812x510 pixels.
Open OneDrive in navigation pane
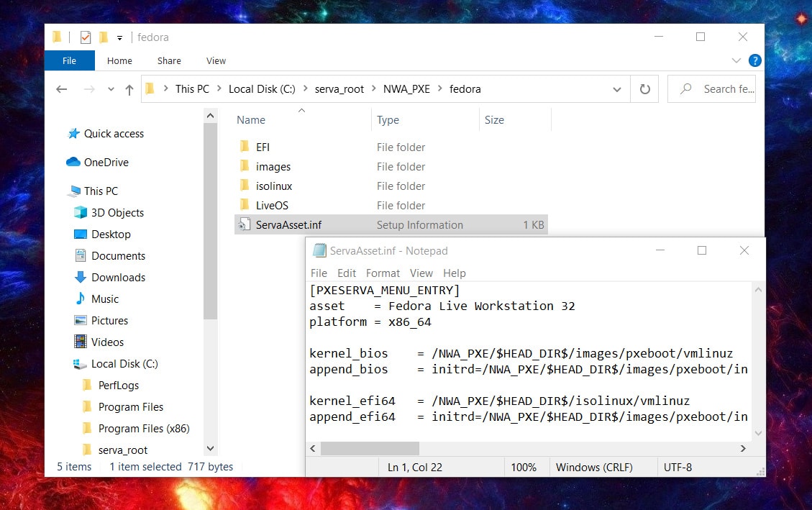pyautogui.click(x=106, y=162)
